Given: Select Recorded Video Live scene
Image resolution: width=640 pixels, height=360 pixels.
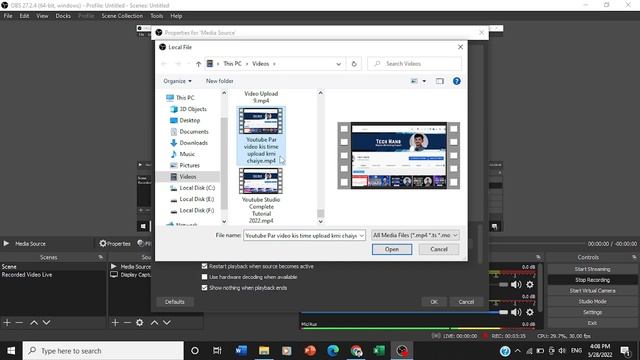Looking at the screenshot, I should point(27,275).
